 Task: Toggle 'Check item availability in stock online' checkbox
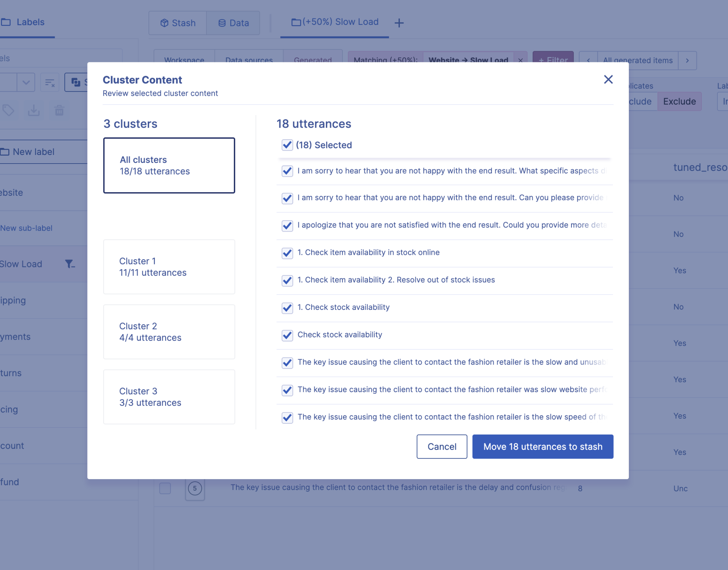click(x=287, y=252)
